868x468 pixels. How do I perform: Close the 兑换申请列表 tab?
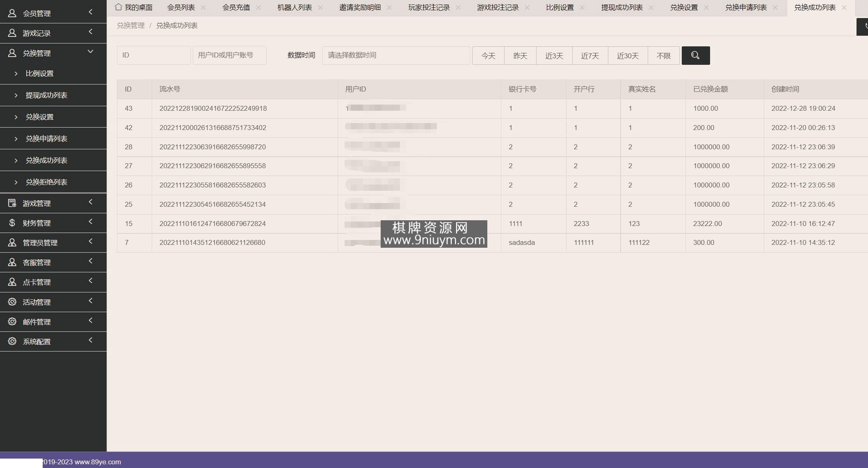(775, 7)
